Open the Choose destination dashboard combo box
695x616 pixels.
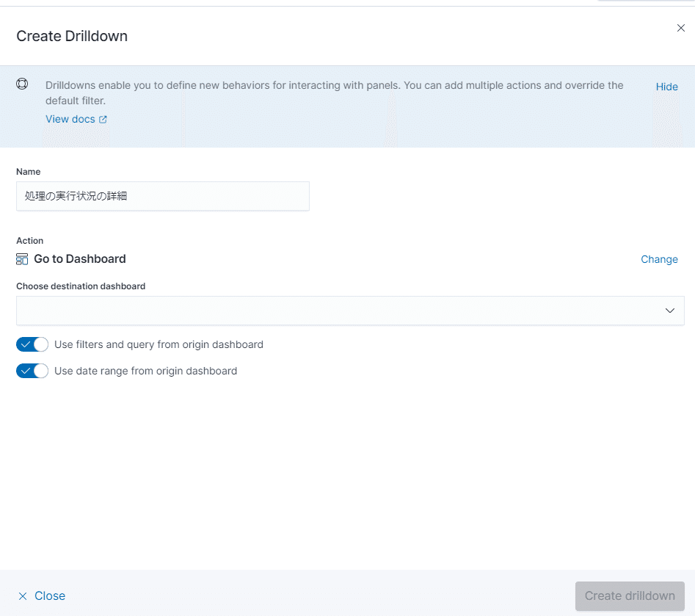(338, 311)
